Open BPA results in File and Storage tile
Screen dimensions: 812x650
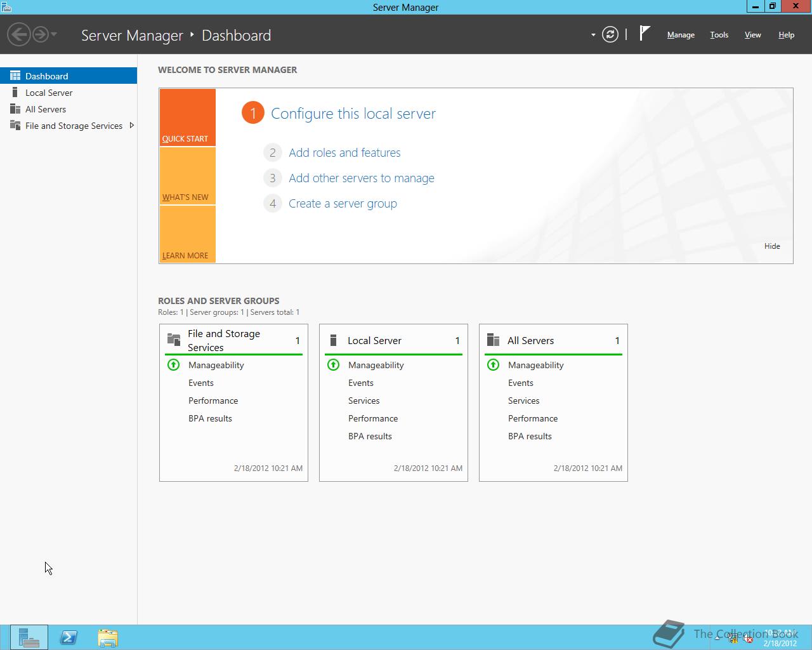click(210, 418)
